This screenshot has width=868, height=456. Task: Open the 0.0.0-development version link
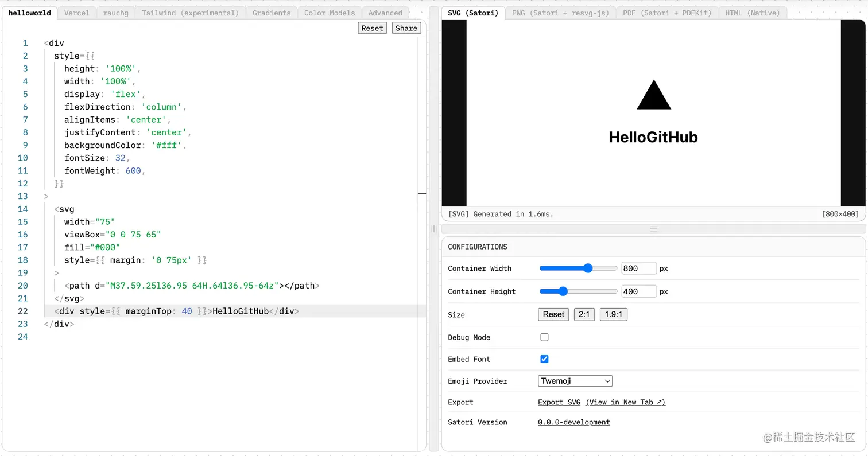tap(574, 422)
